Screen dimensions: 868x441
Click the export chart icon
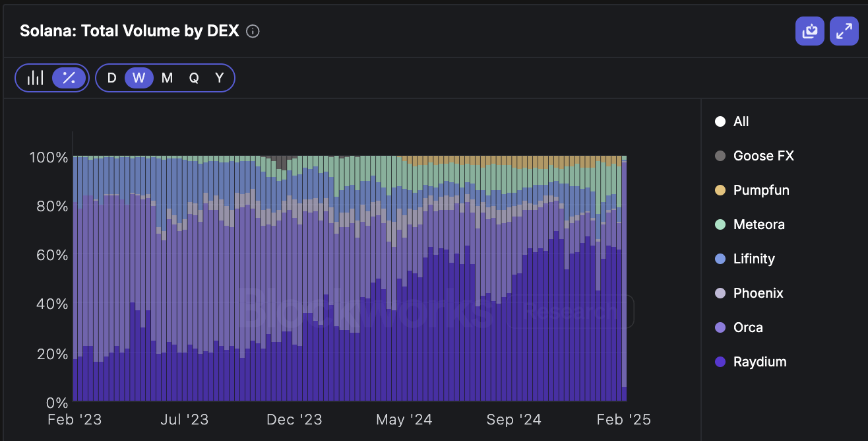coord(810,31)
